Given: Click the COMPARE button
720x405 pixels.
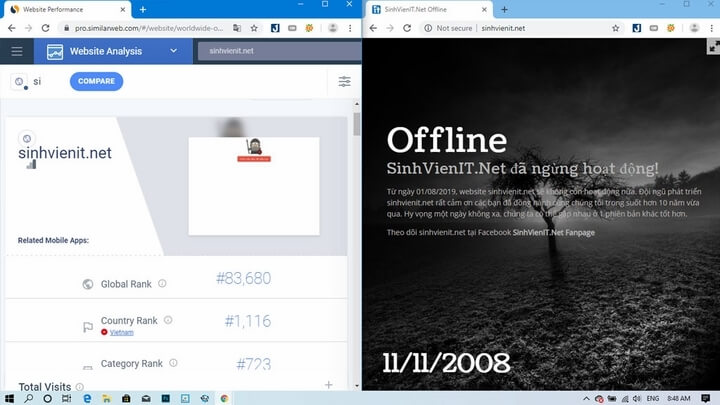Looking at the screenshot, I should point(96,81).
